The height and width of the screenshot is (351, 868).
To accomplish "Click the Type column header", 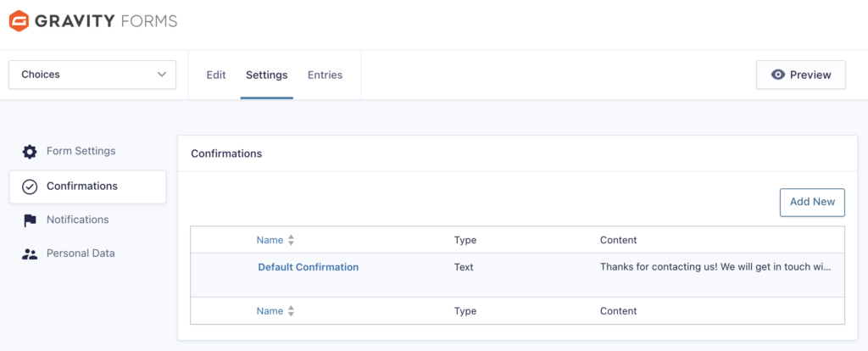I will 465,240.
